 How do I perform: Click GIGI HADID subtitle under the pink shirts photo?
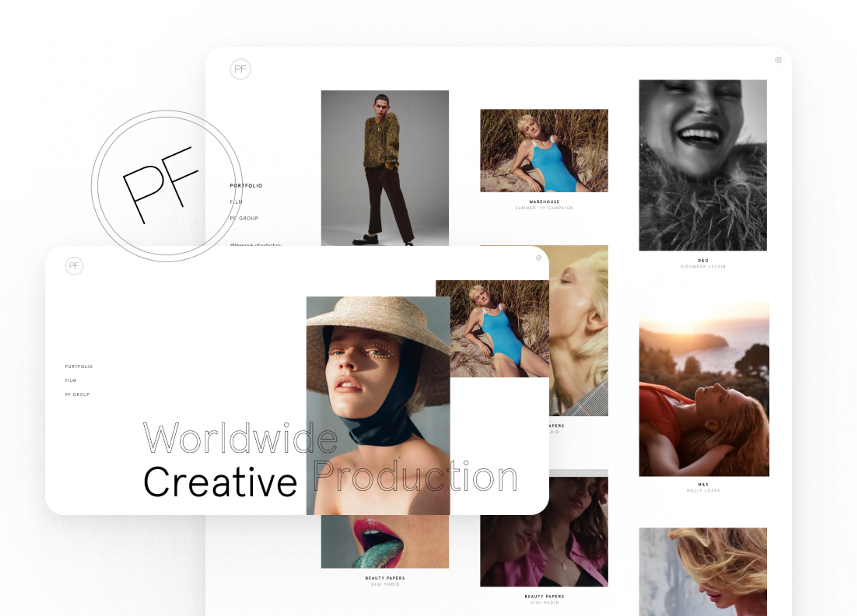(x=544, y=602)
